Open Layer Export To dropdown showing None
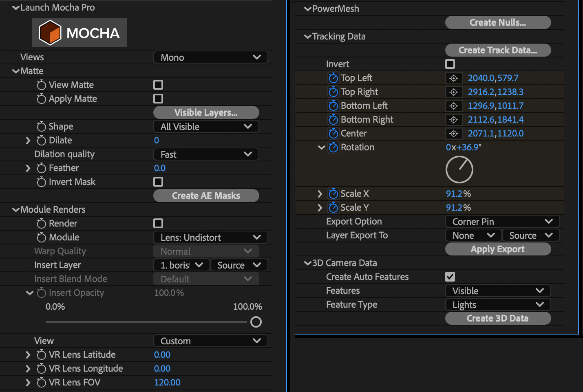This screenshot has height=392, width=583. pos(473,236)
